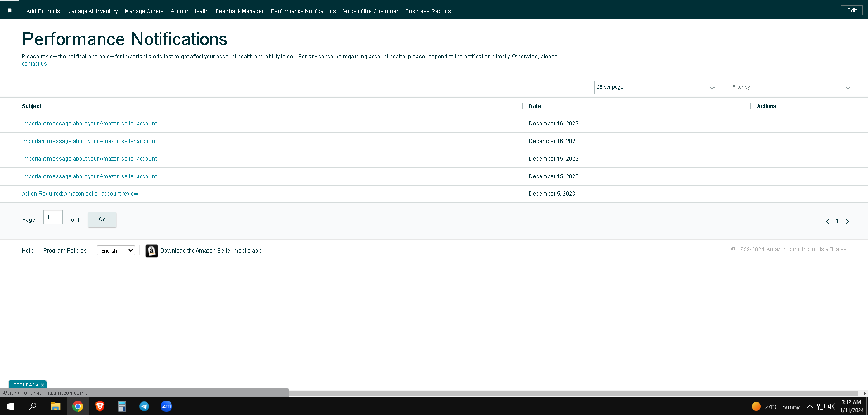The image size is (868, 415).
Task: Follow the contact us link
Action: [x=34, y=64]
